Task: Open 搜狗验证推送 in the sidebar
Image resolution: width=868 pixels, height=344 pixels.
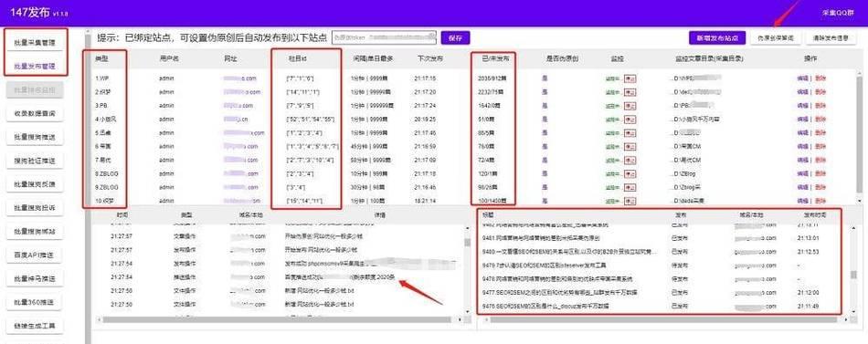Action: pos(35,161)
